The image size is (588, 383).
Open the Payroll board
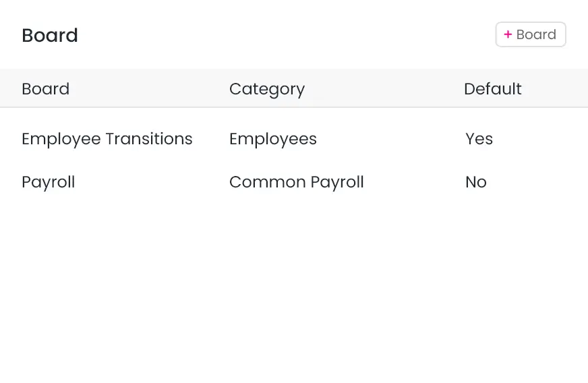(x=48, y=182)
